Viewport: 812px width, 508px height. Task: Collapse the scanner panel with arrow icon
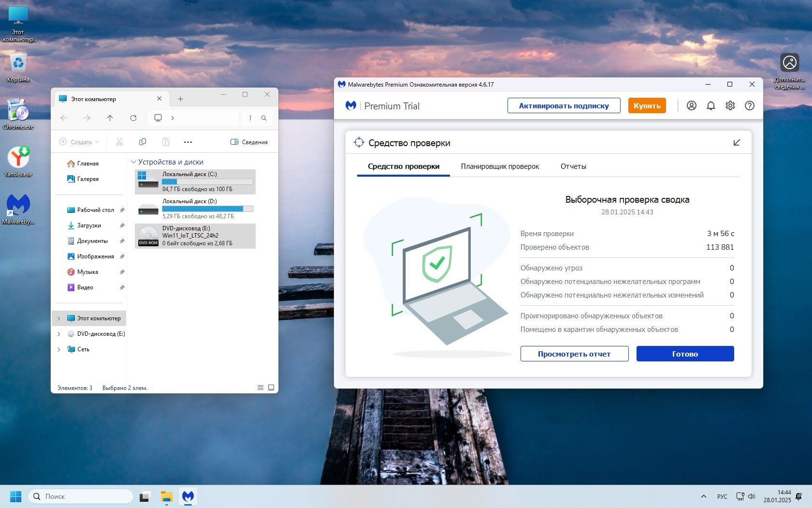[x=737, y=142]
